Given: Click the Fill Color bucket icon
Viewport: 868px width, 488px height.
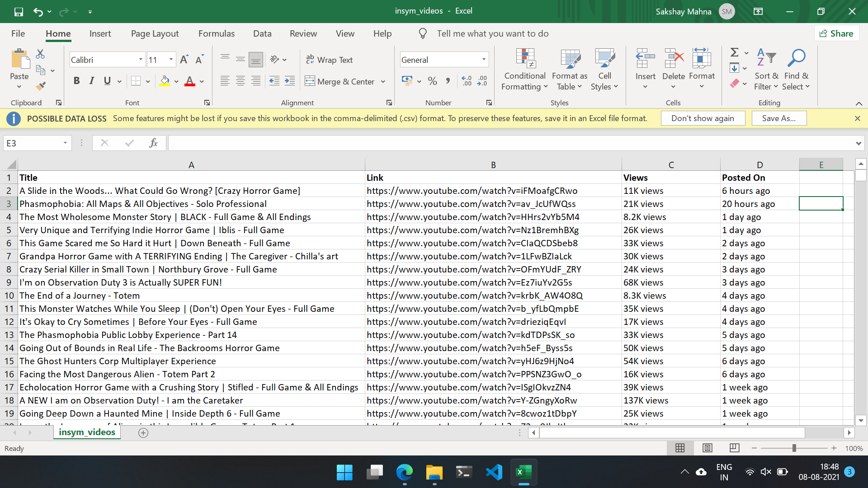Looking at the screenshot, I should pos(165,81).
